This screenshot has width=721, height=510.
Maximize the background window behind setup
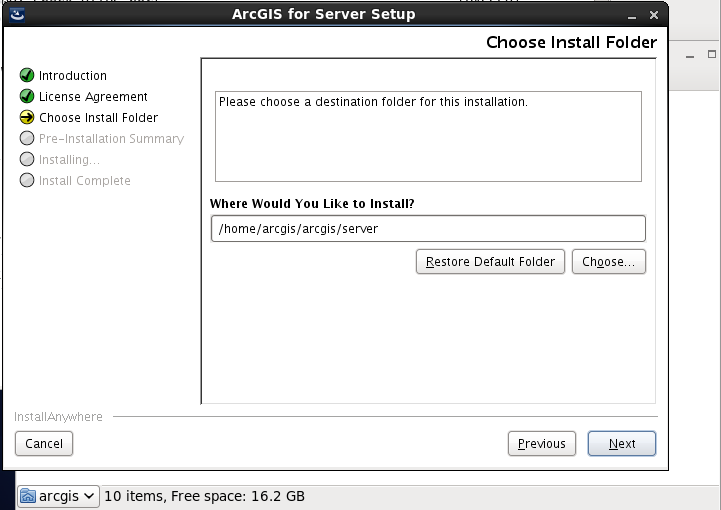[712, 54]
